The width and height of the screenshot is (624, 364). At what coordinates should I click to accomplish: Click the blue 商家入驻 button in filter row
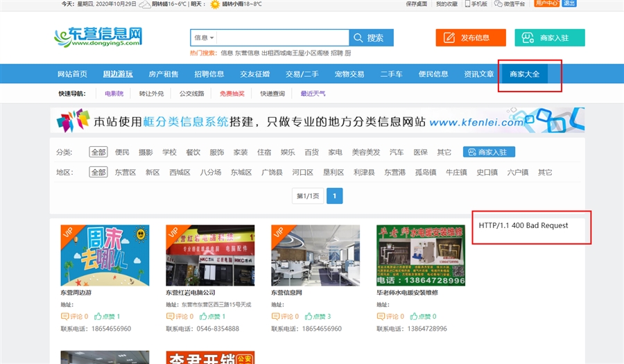point(489,152)
